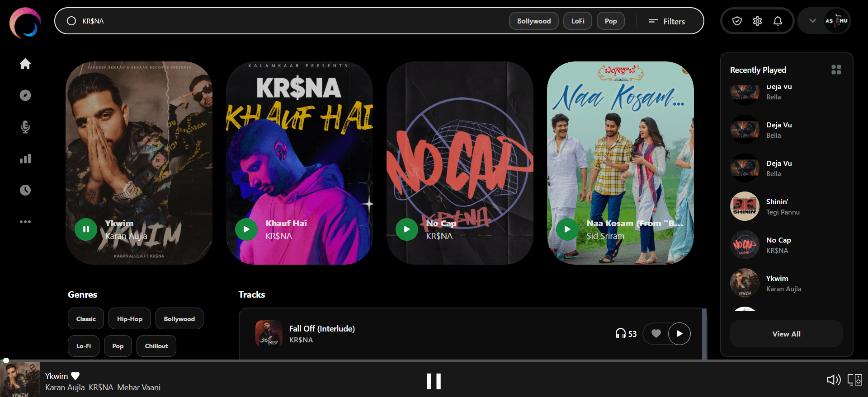Open the Home sidebar icon
The width and height of the screenshot is (868, 397).
pyautogui.click(x=25, y=64)
